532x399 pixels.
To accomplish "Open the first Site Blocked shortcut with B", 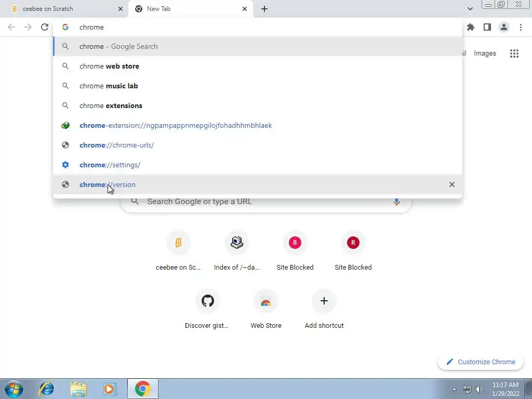I will coord(295,251).
